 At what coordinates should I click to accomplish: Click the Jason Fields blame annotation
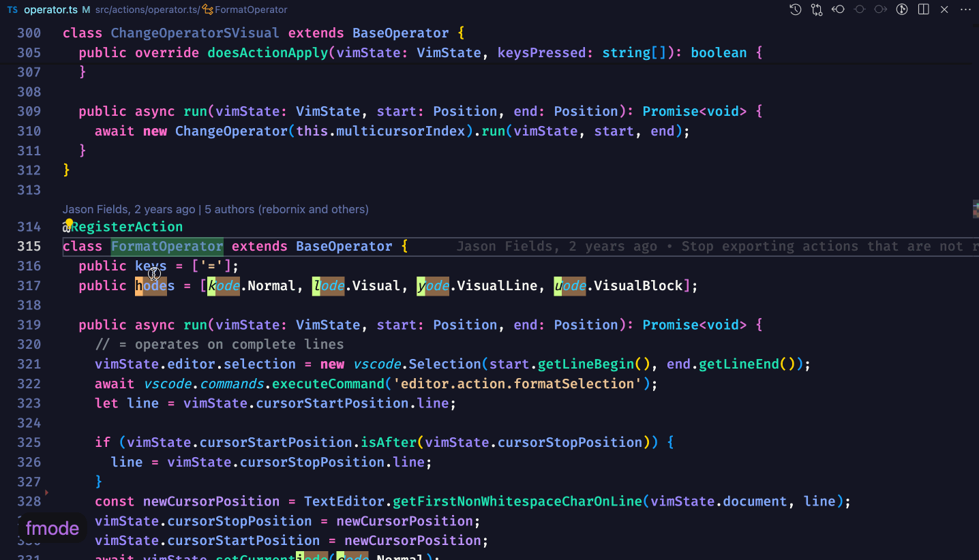95,209
